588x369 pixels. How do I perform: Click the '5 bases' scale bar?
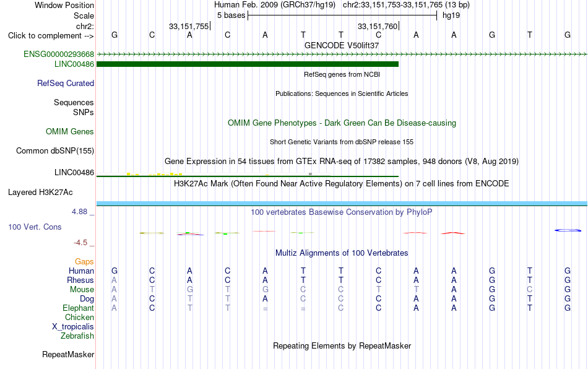pos(342,15)
